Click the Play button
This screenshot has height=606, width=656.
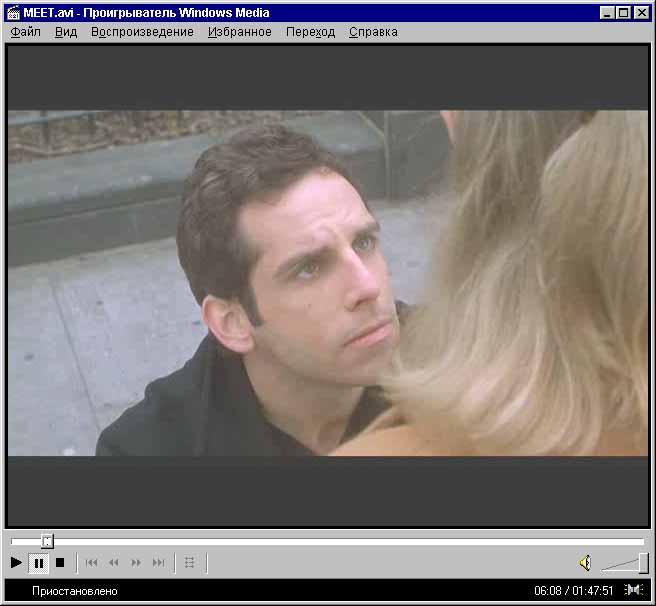(16, 563)
